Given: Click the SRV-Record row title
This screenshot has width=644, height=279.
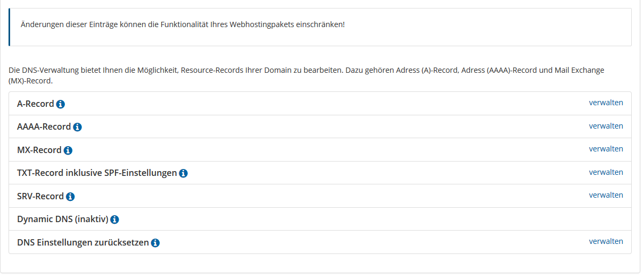Looking at the screenshot, I should [x=40, y=196].
